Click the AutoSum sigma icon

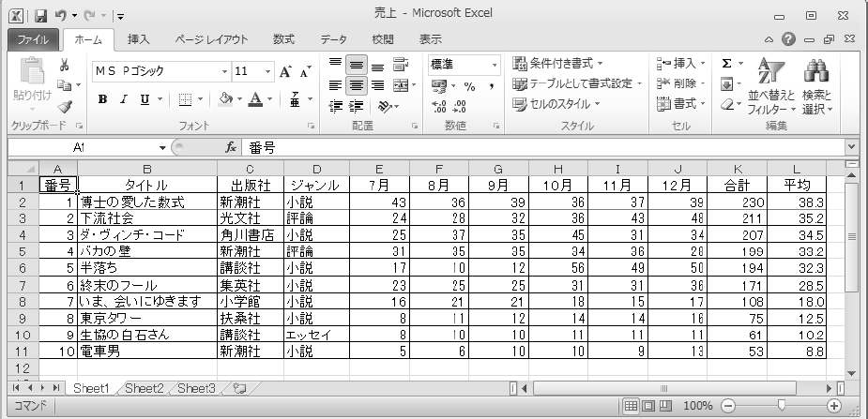coord(726,64)
